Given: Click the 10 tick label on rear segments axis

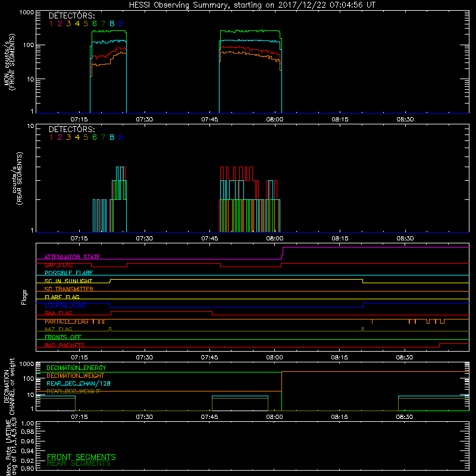Looking at the screenshot, I should click(30, 126).
